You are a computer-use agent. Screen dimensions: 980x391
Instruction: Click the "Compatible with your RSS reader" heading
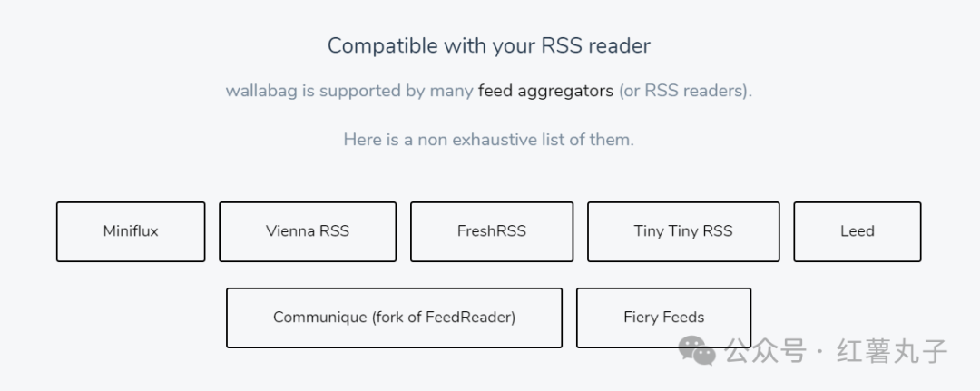click(489, 45)
